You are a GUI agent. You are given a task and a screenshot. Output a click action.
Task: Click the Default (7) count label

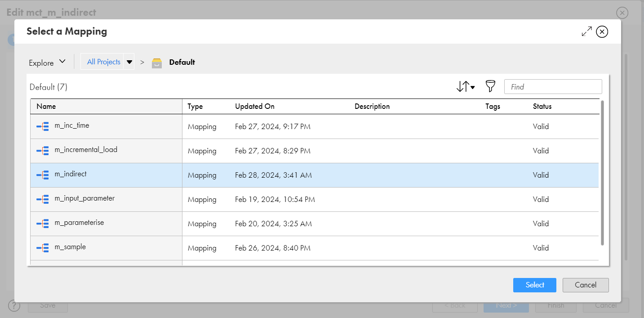click(x=49, y=87)
